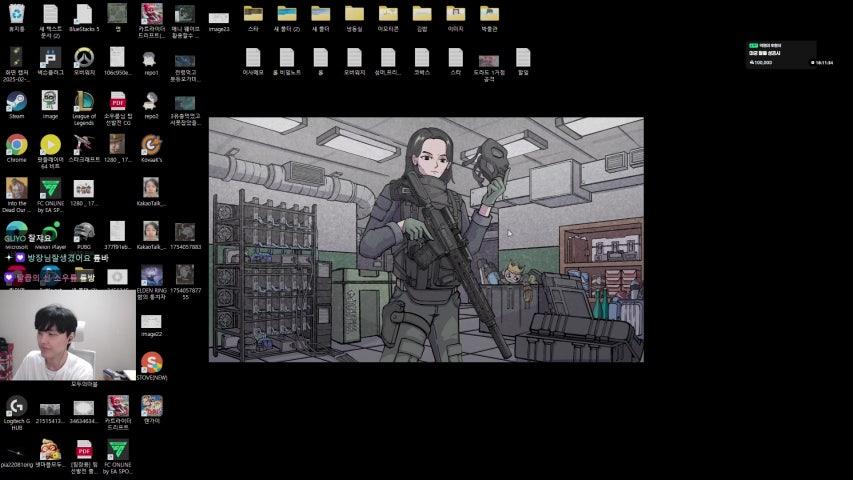Open the 냉동실 folder
853x480 pixels.
click(354, 17)
